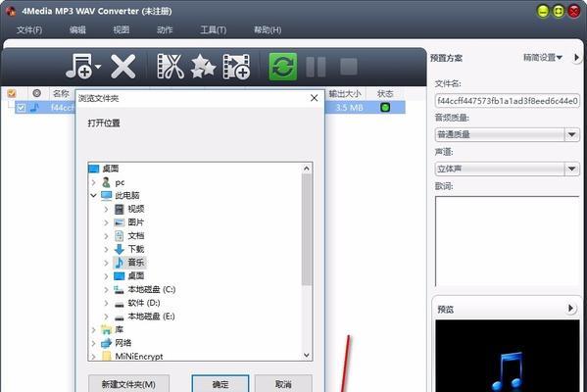Select the 库 libraries icon

pyautogui.click(x=106, y=330)
